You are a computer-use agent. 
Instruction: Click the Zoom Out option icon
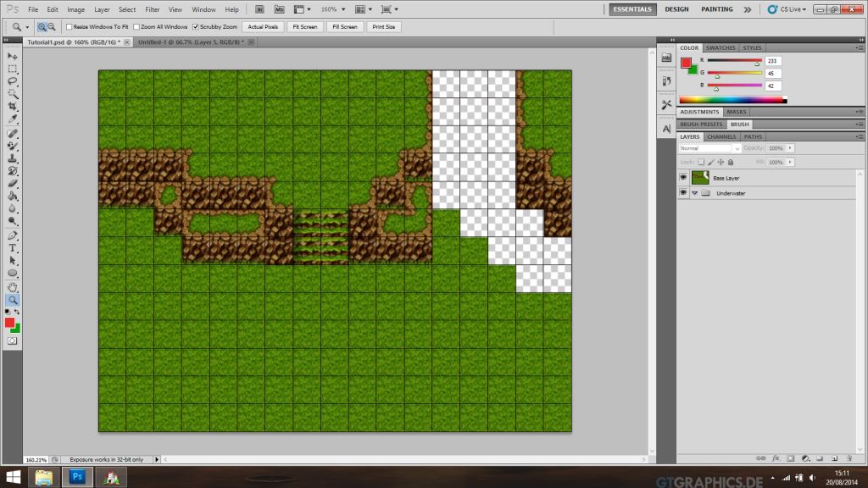52,26
